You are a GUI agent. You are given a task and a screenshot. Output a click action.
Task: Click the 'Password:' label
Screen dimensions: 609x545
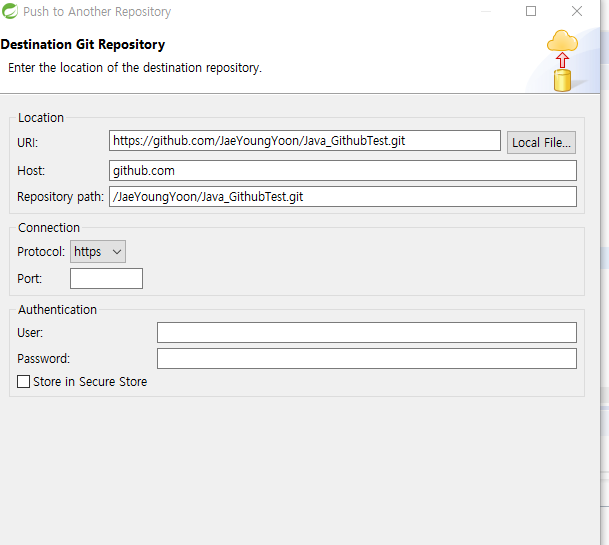coord(44,359)
